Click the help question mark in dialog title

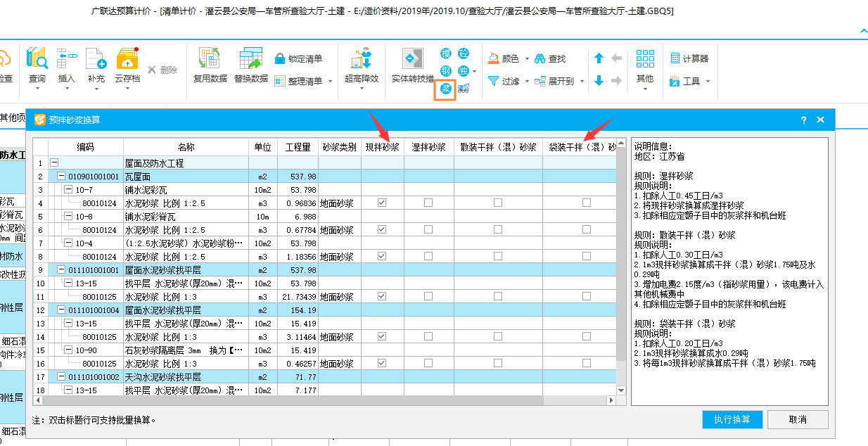804,120
